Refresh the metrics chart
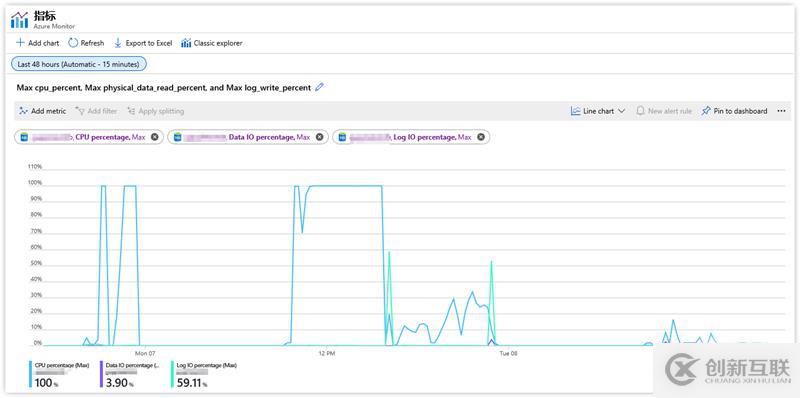The image size is (800, 398). point(86,43)
